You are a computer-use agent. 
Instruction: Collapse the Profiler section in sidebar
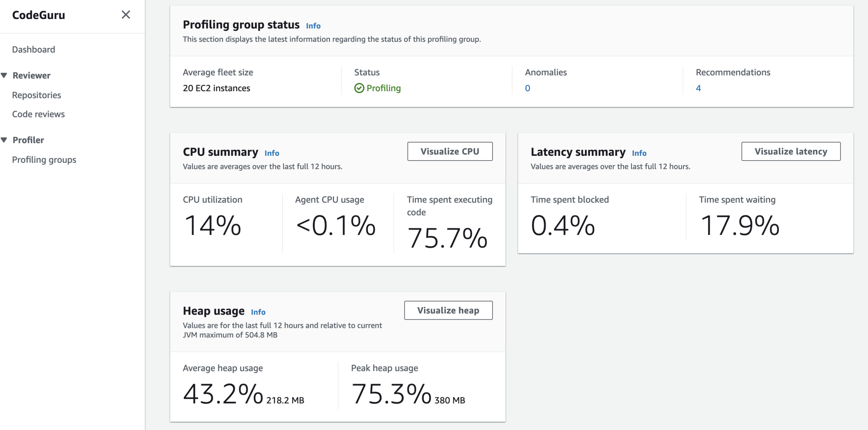coord(4,139)
